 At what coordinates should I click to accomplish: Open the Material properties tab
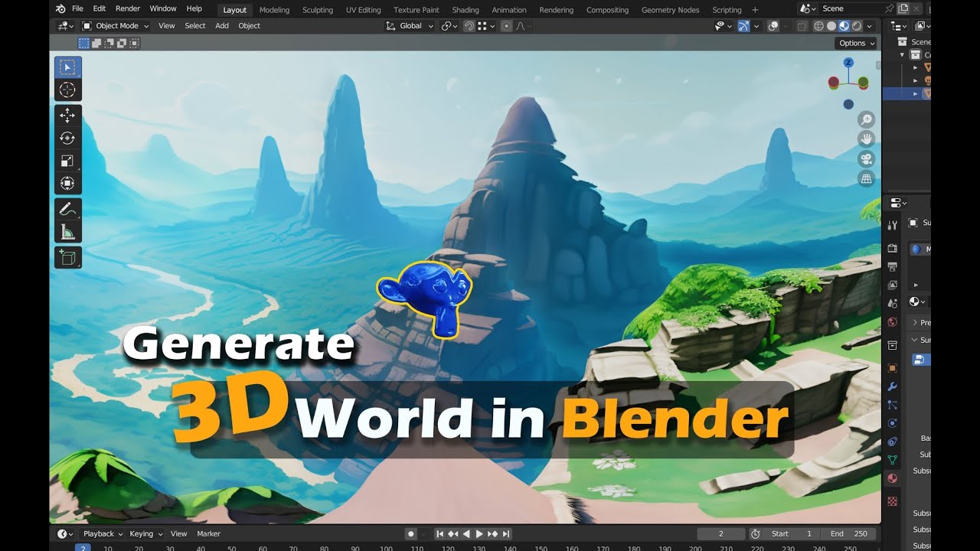pos(892,478)
